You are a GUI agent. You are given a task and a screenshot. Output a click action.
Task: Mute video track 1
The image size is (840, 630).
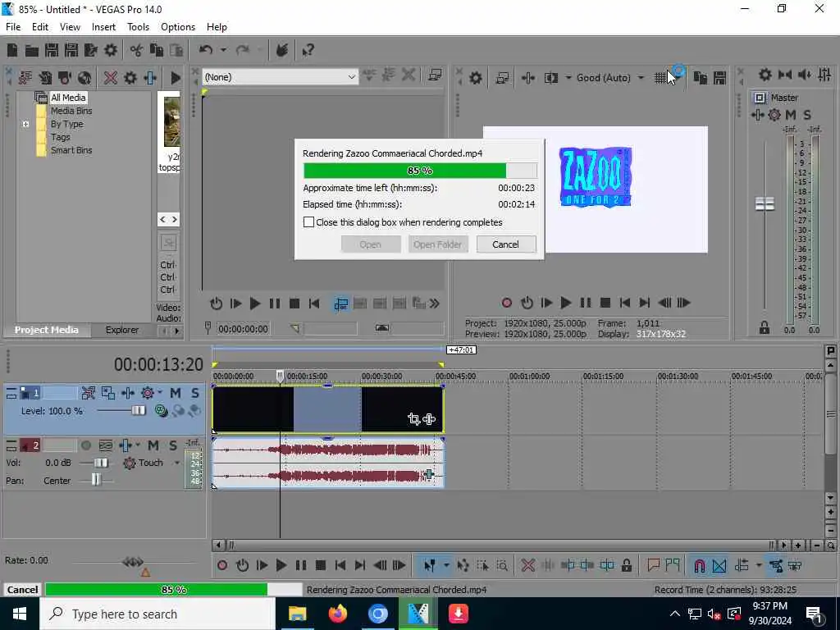176,393
